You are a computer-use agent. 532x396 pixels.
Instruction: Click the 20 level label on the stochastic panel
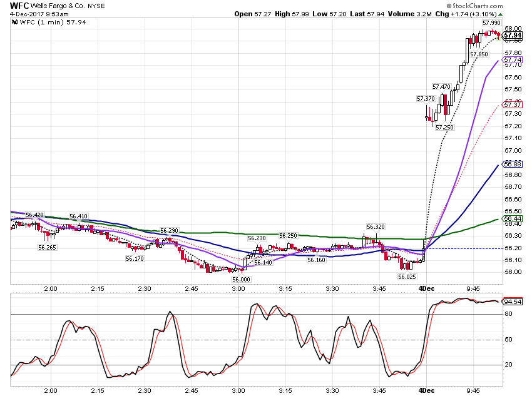[x=508, y=365]
